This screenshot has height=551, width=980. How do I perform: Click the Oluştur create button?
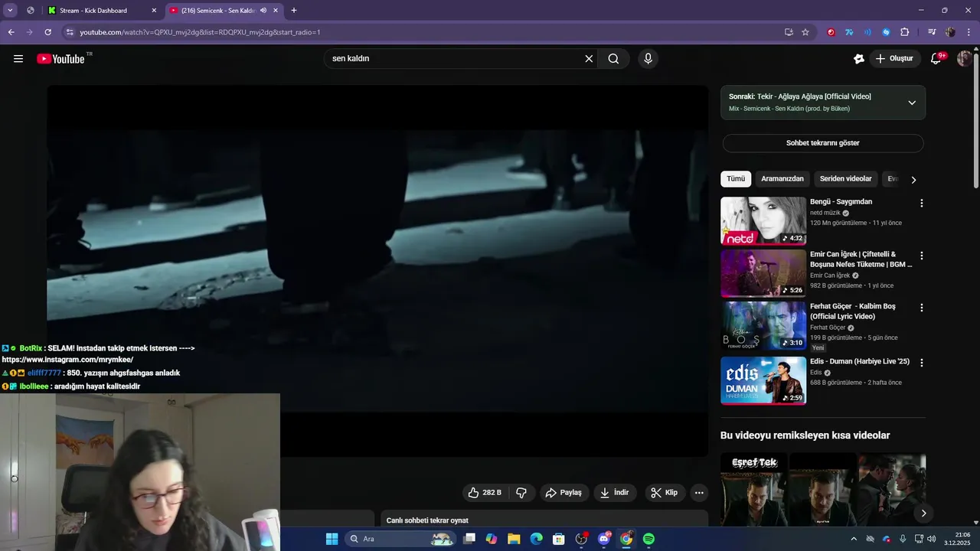[895, 59]
